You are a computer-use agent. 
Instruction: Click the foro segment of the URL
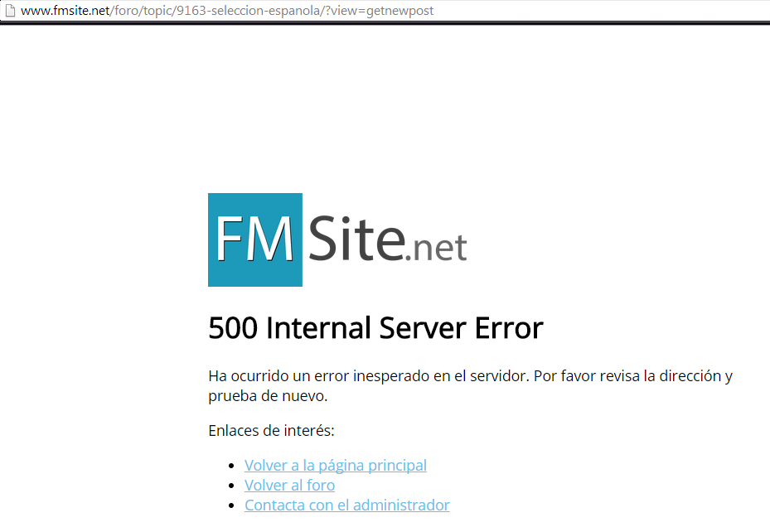126,11
